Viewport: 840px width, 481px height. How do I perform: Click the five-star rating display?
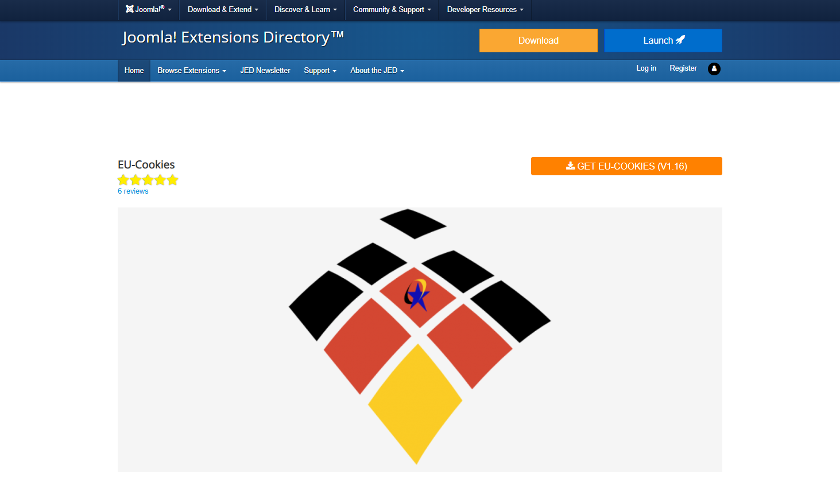148,180
